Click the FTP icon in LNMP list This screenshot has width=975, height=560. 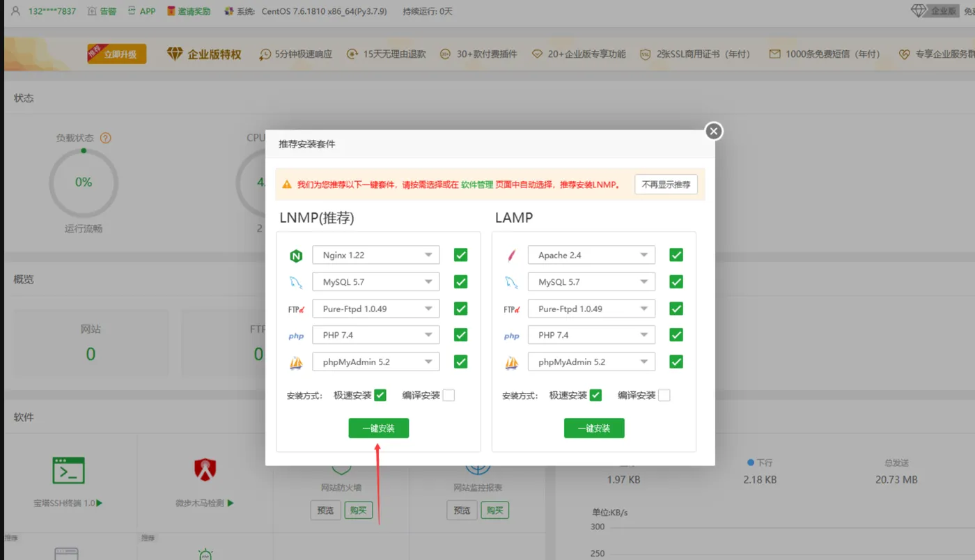coord(296,309)
